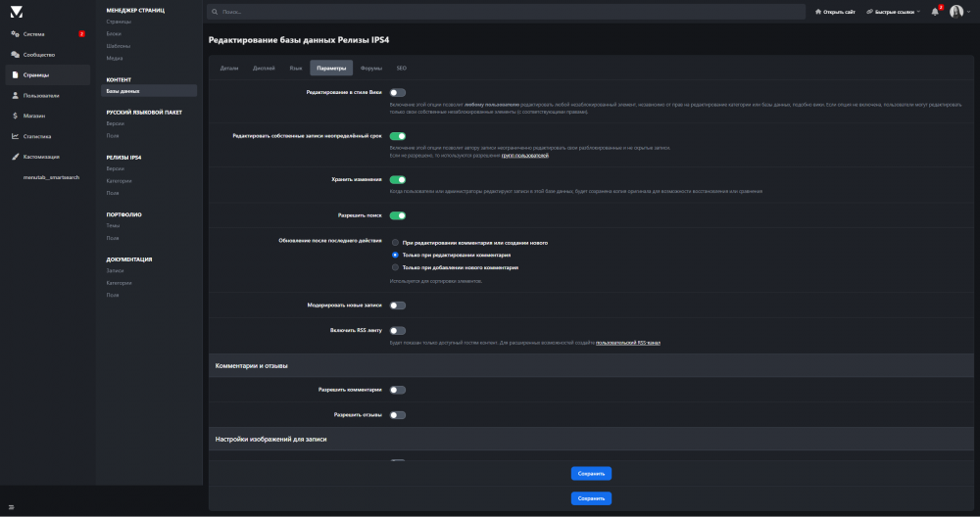This screenshot has width=980, height=517.
Task: Turn off the 'Хранить изменения' toggle
Action: point(398,180)
